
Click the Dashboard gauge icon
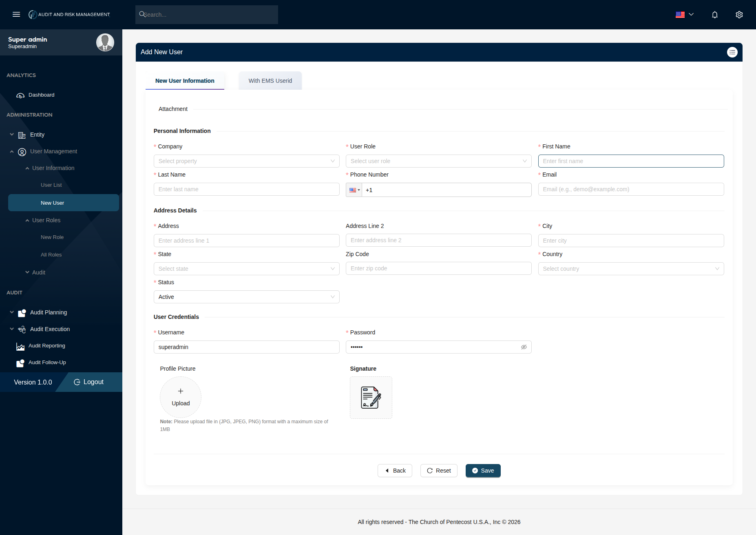click(20, 95)
